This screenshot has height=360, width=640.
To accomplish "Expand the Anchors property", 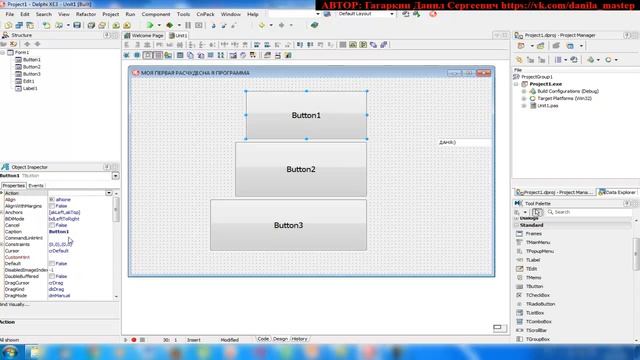I will click(x=2, y=213).
